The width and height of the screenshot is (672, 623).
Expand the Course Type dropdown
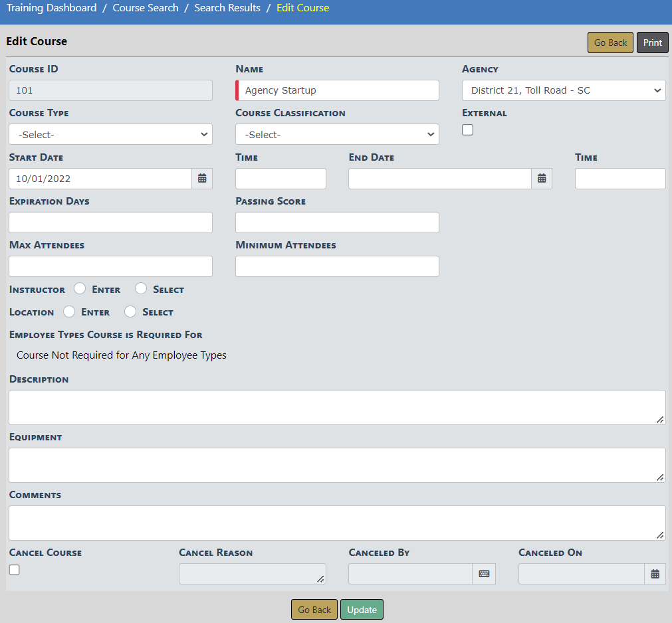click(x=110, y=134)
